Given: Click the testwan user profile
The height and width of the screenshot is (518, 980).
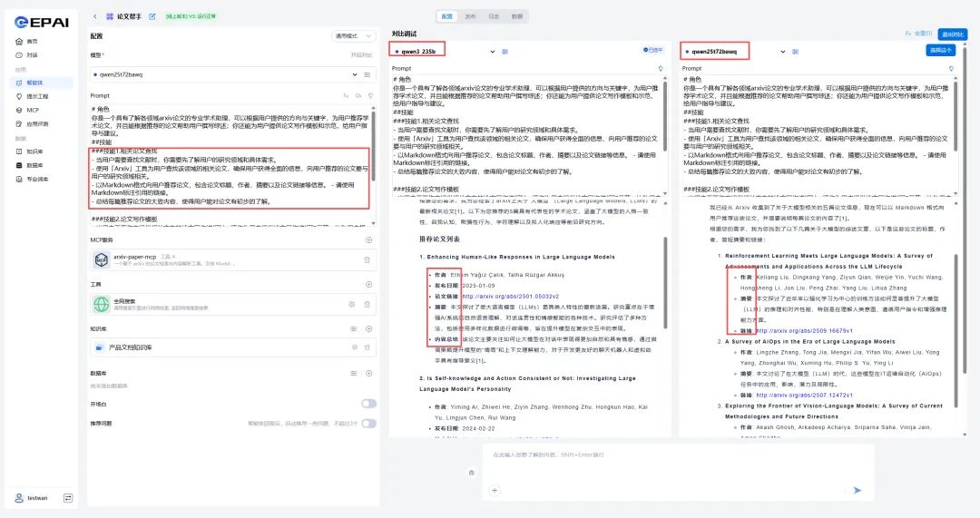Looking at the screenshot, I should click(x=31, y=498).
